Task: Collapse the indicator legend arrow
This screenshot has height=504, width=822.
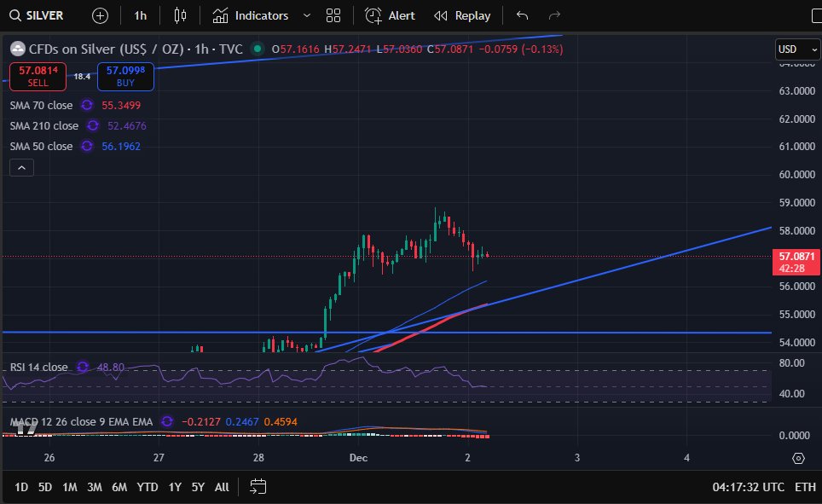Action: pyautogui.click(x=22, y=167)
